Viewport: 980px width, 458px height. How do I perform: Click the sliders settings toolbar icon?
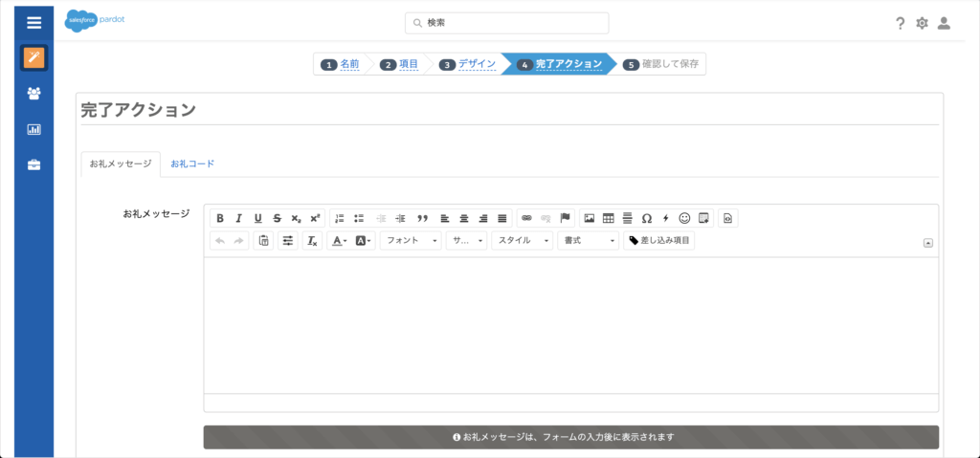tap(287, 241)
